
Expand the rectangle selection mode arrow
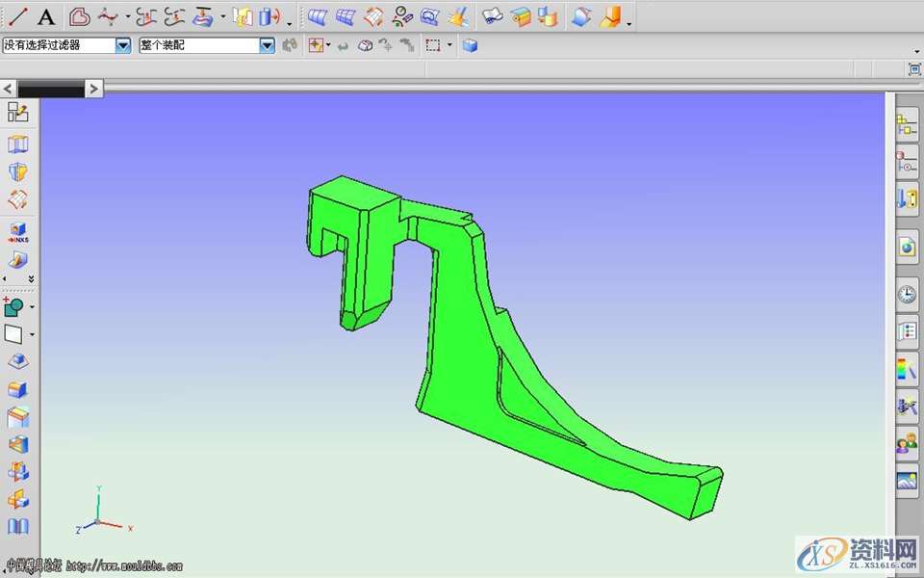(x=449, y=45)
